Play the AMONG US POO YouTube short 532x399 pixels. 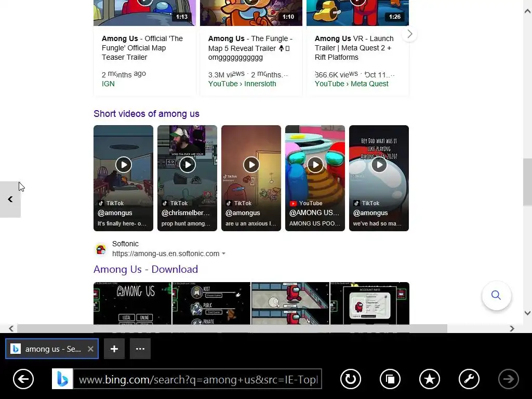point(315,178)
